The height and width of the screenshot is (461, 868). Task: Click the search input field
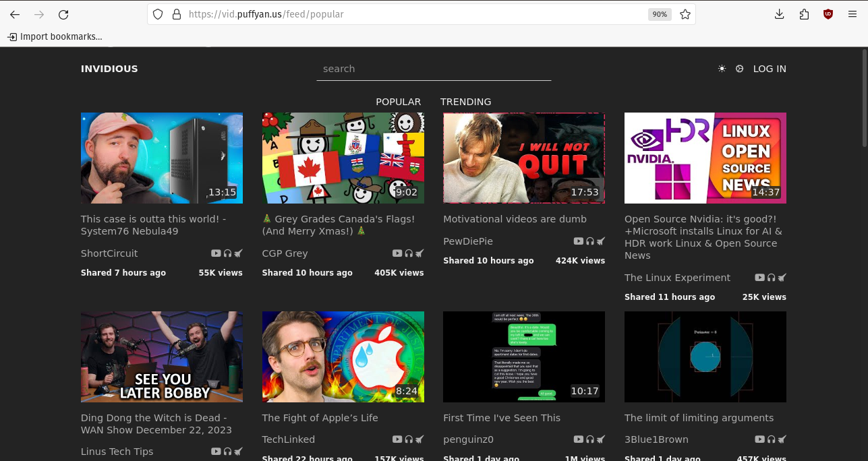pos(434,69)
